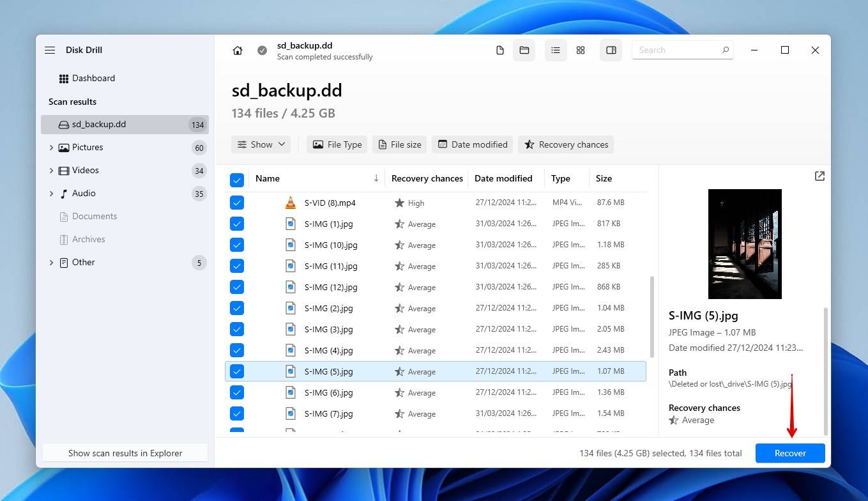Open the hamburger menu next to Disk Drill
Image resolution: width=868 pixels, height=501 pixels.
tap(50, 50)
